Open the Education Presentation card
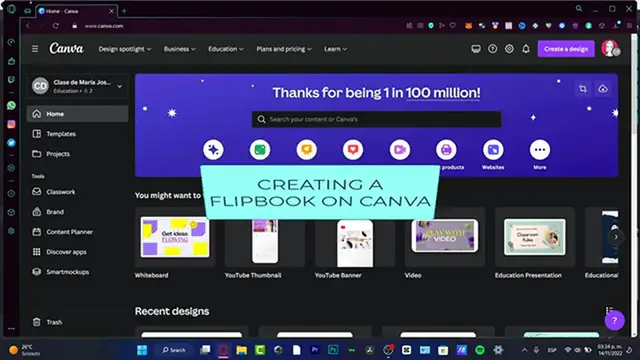640x360 pixels. point(535,237)
